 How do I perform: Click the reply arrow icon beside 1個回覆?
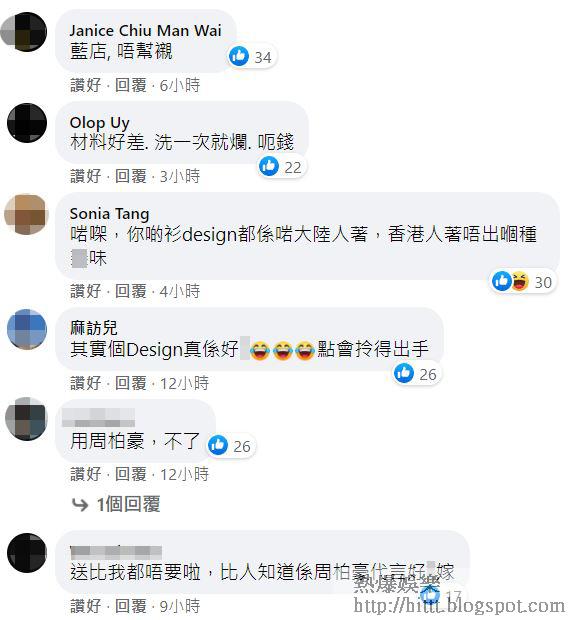(80, 505)
